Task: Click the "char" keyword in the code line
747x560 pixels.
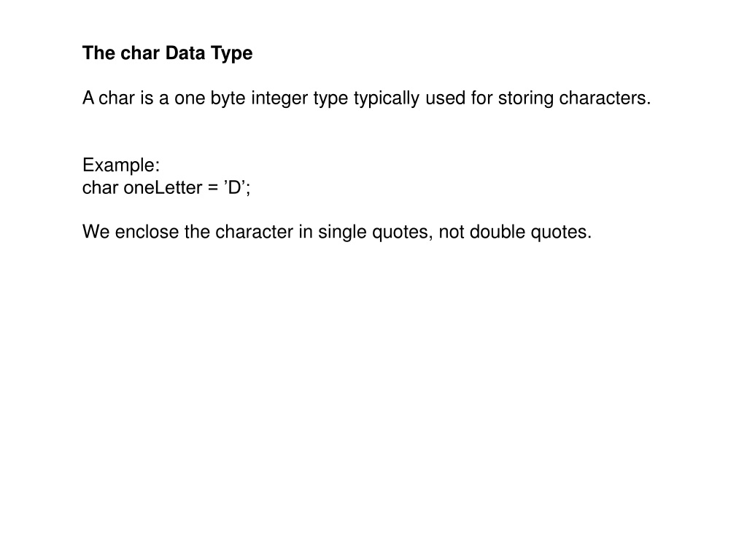Action: click(x=100, y=187)
